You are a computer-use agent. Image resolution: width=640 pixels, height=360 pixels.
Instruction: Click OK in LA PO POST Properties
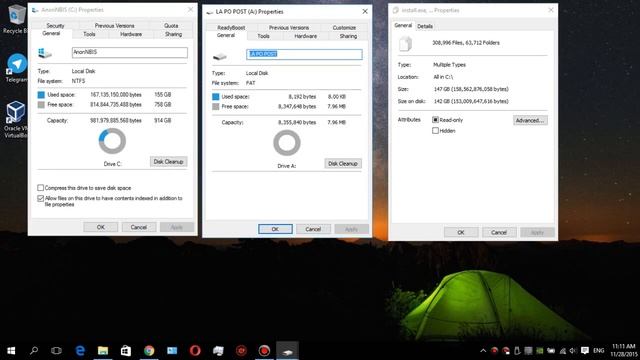point(275,229)
